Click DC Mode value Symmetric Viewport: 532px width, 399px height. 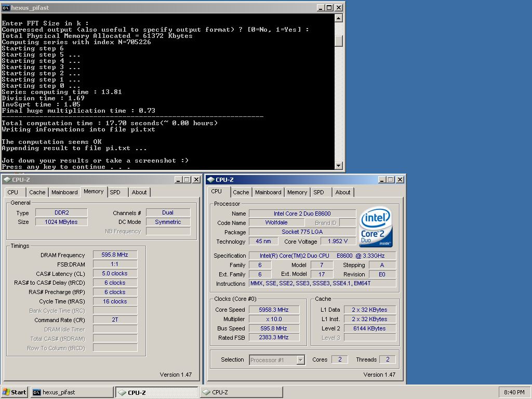[x=168, y=222]
